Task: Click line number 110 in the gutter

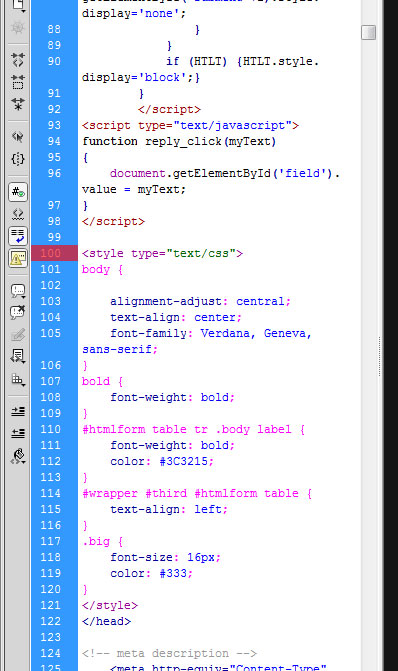Action: [x=50, y=429]
